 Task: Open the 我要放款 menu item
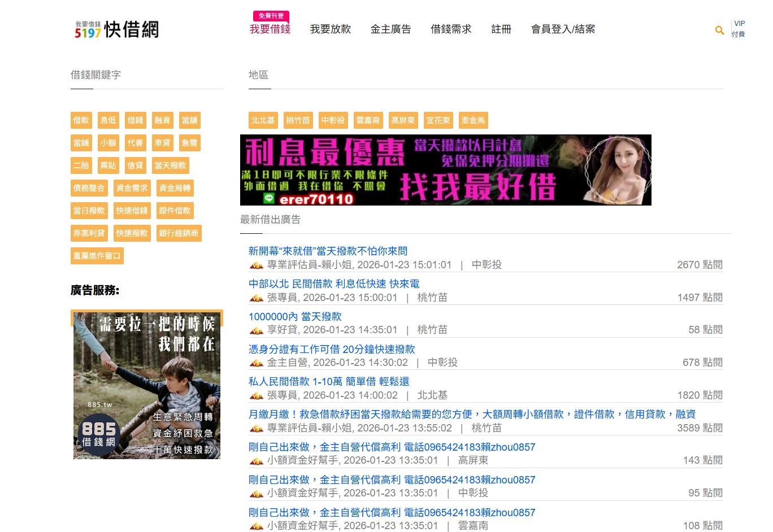pyautogui.click(x=331, y=29)
